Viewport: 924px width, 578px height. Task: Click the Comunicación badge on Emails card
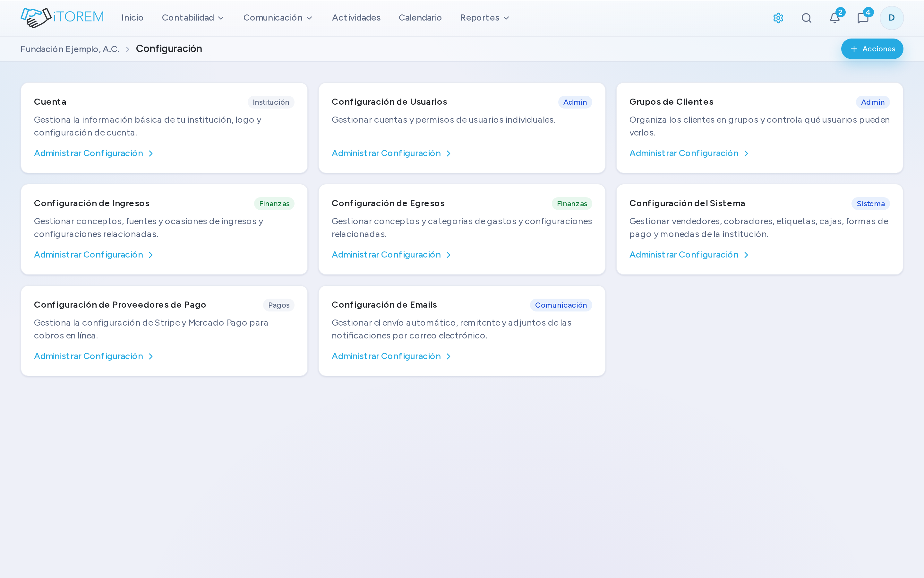pos(561,305)
